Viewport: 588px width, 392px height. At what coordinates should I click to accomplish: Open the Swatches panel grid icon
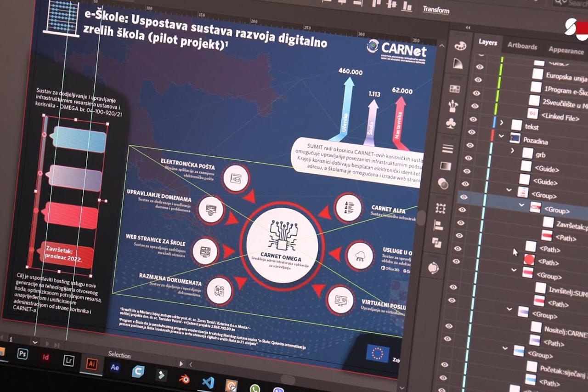pyautogui.click(x=455, y=89)
